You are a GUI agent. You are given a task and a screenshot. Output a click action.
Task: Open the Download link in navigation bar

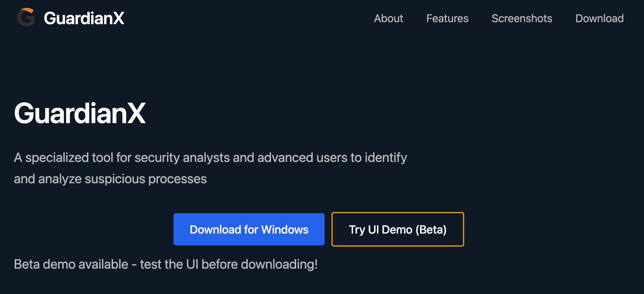[599, 18]
